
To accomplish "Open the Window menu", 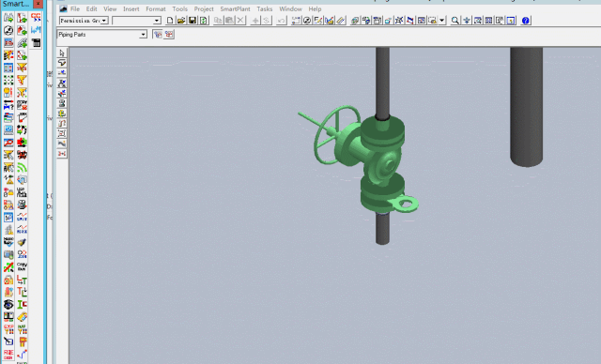I will (290, 8).
